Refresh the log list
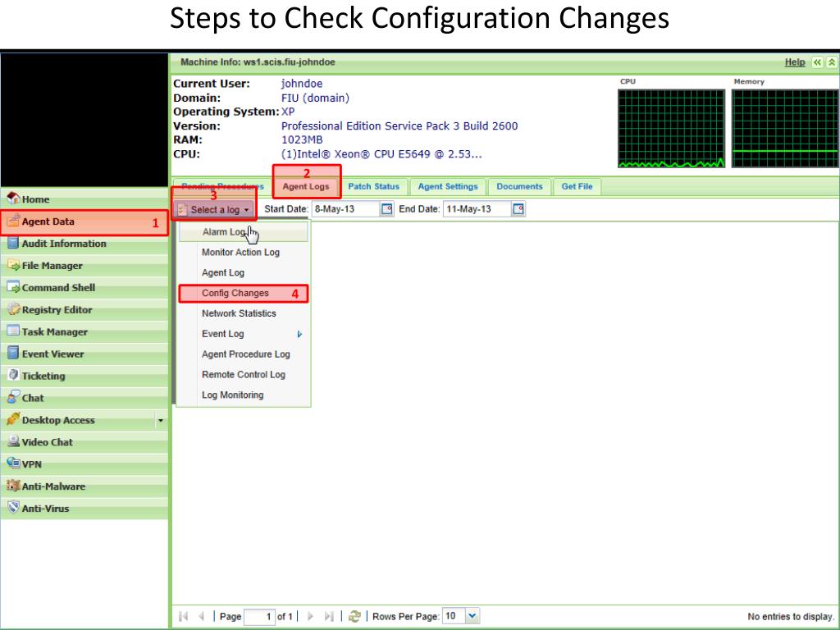 [354, 617]
